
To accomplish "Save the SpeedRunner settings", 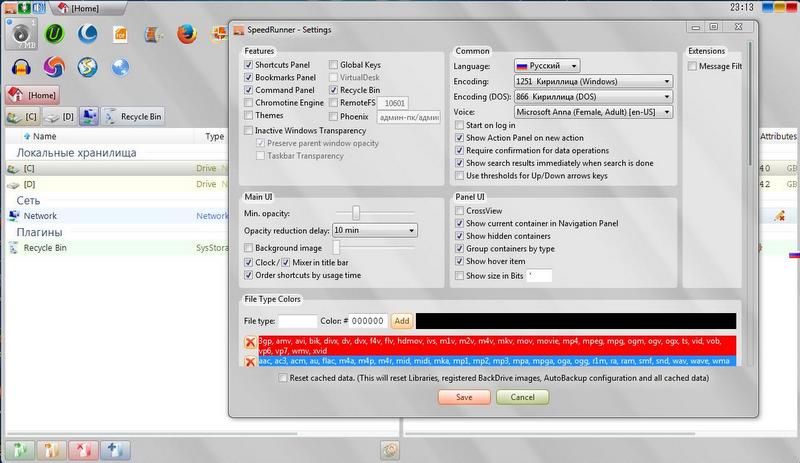I will pos(464,397).
